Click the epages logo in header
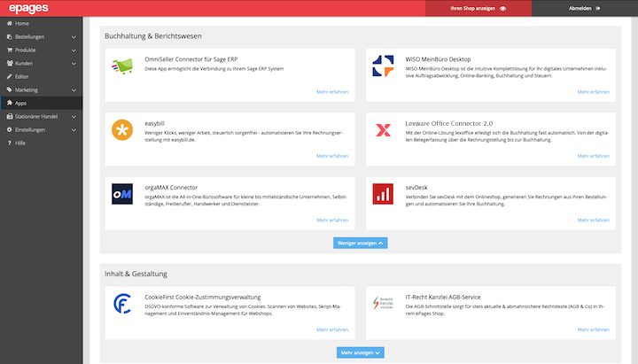638x364 pixels. (x=27, y=8)
